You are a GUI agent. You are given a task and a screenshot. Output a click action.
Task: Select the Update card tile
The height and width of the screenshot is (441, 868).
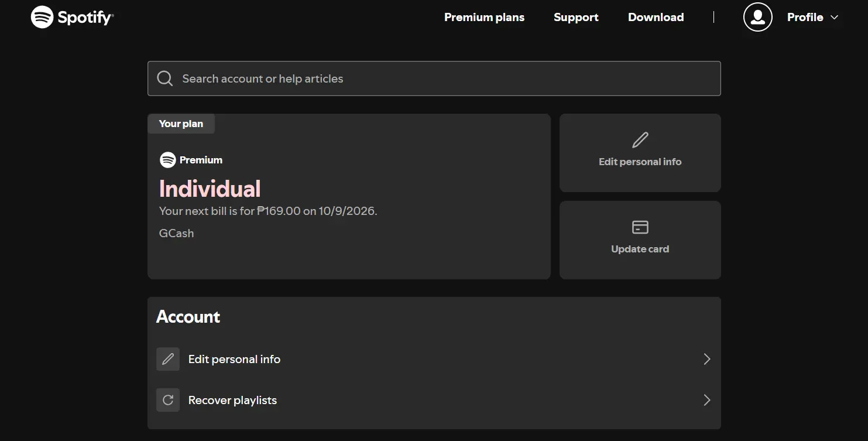tap(640, 240)
